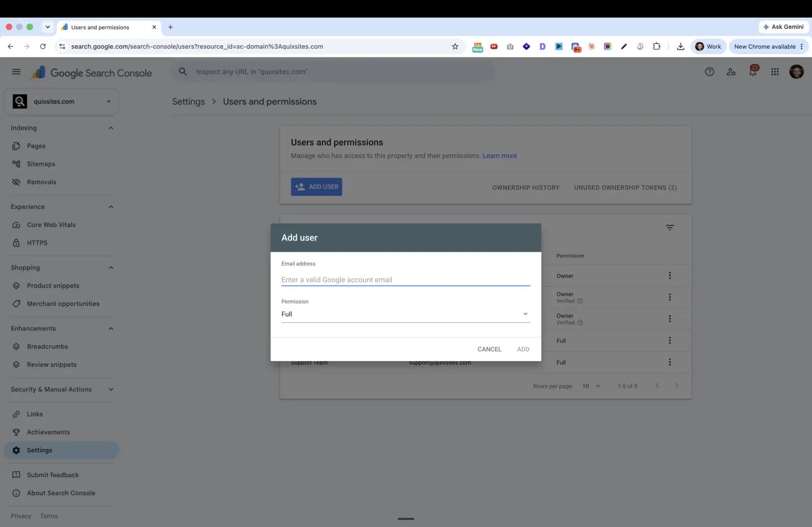This screenshot has height=527, width=812.
Task: Collapse the Experience section
Action: coord(111,207)
